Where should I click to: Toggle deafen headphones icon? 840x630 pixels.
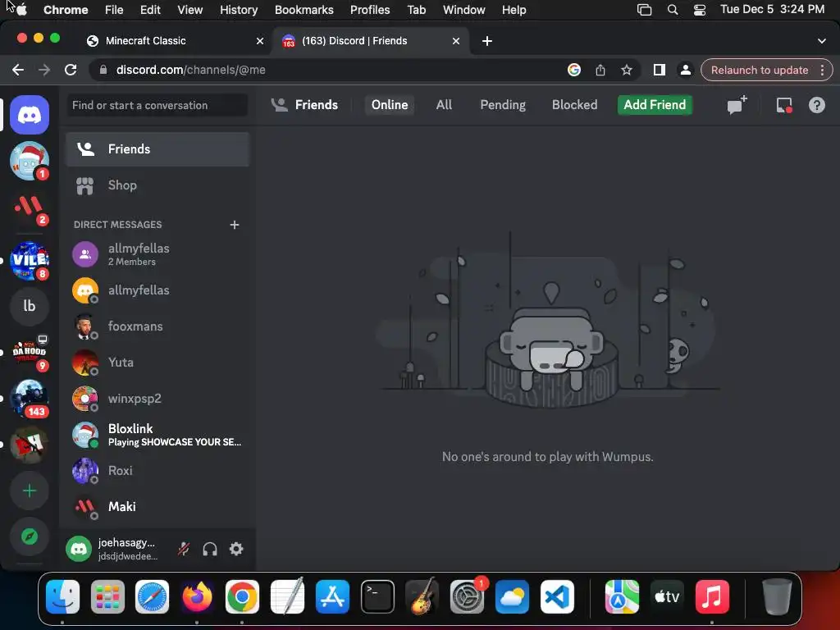(x=210, y=549)
